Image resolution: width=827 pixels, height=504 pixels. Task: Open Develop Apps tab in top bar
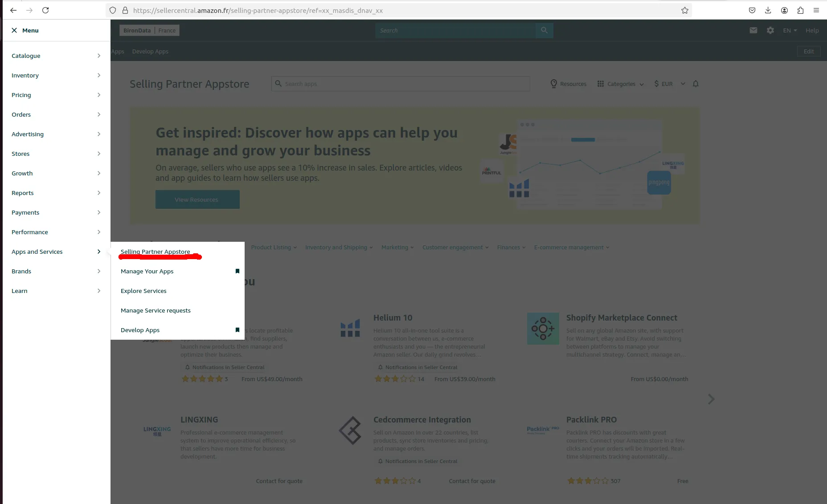[150, 51]
